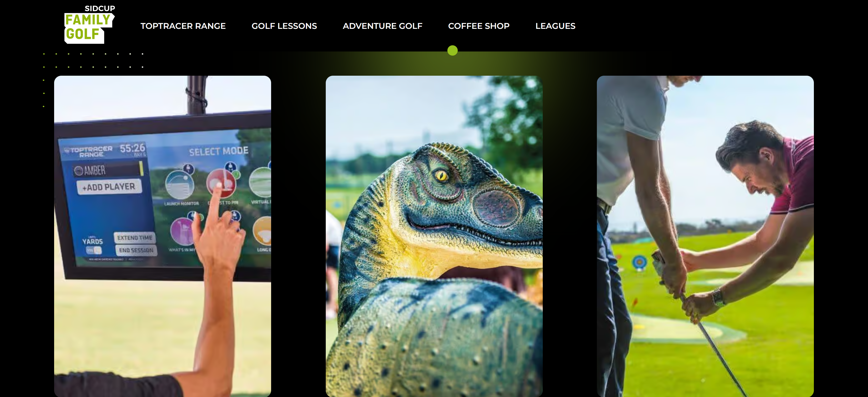Click the Golf Lessons navigation icon
This screenshot has width=868, height=397.
(284, 26)
